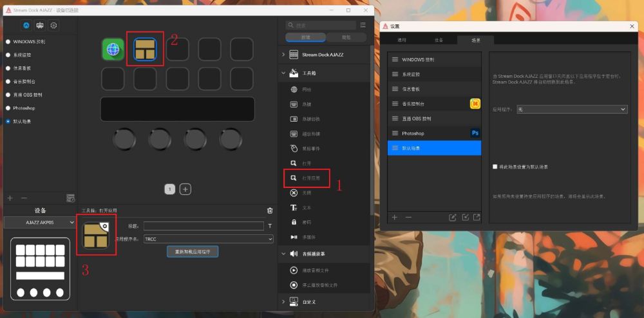Expand the 自定义 custom group
The width and height of the screenshot is (644, 318).
(x=283, y=302)
